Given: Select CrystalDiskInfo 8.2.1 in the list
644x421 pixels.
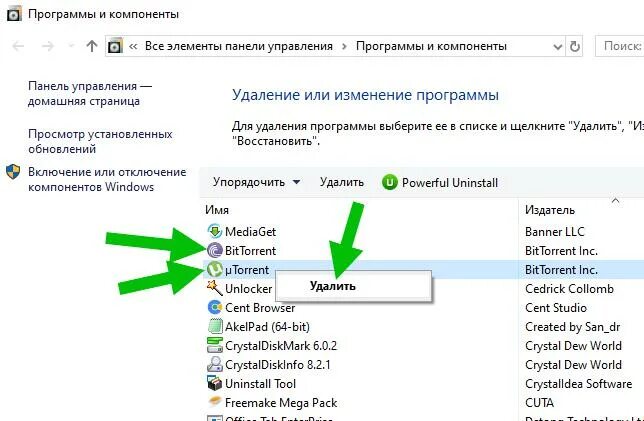Looking at the screenshot, I should [x=278, y=364].
